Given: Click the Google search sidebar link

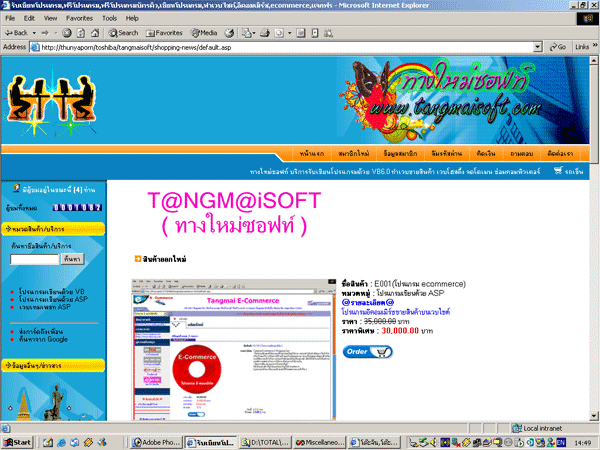Looking at the screenshot, I should click(43, 339).
